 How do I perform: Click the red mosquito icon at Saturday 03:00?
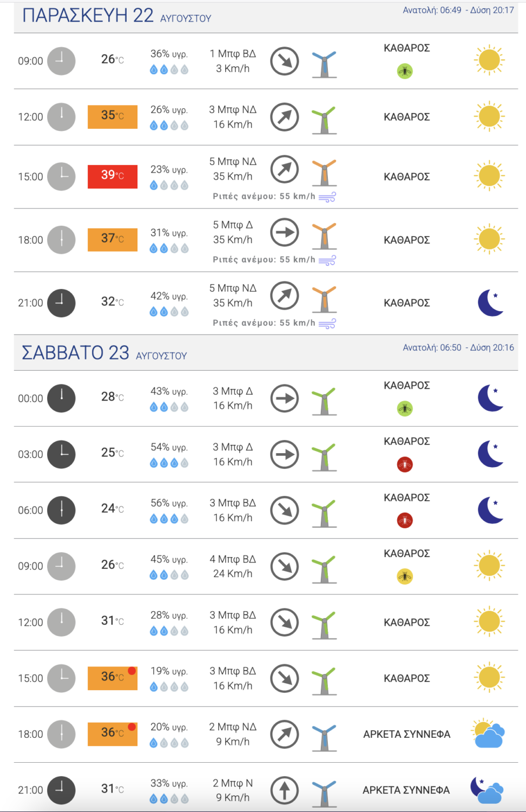click(x=405, y=464)
